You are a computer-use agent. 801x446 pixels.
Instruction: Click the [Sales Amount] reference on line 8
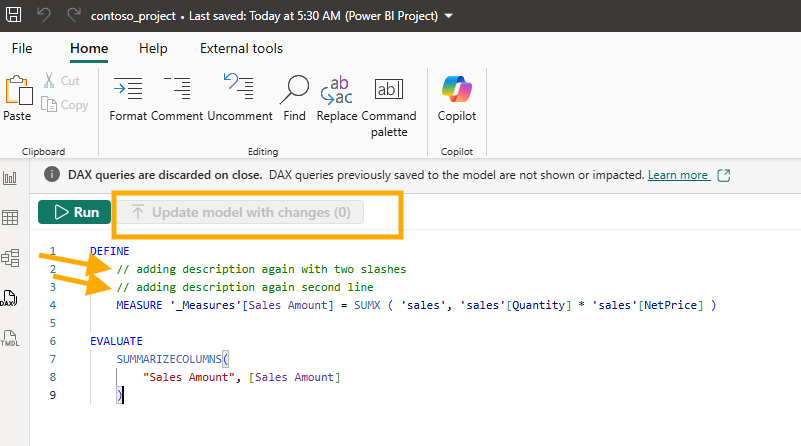pyautogui.click(x=294, y=377)
